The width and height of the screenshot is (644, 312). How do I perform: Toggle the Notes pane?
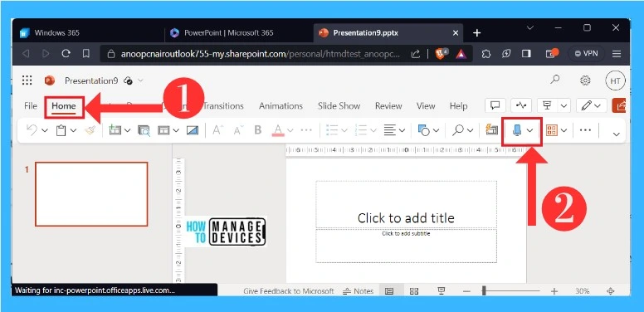pos(358,291)
